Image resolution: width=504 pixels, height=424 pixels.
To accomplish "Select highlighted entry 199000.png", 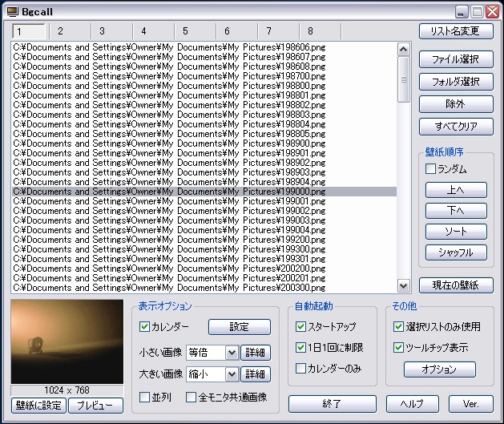I will coord(204,192).
